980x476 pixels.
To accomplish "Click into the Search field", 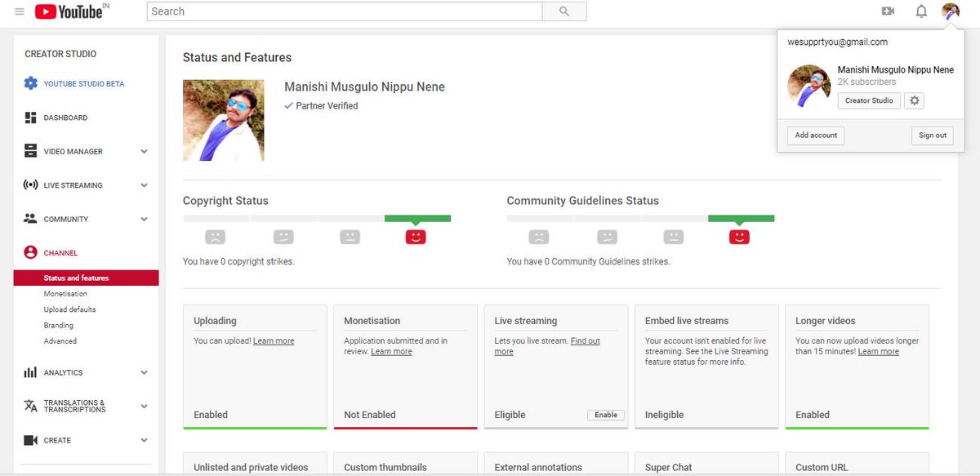I will (x=345, y=11).
